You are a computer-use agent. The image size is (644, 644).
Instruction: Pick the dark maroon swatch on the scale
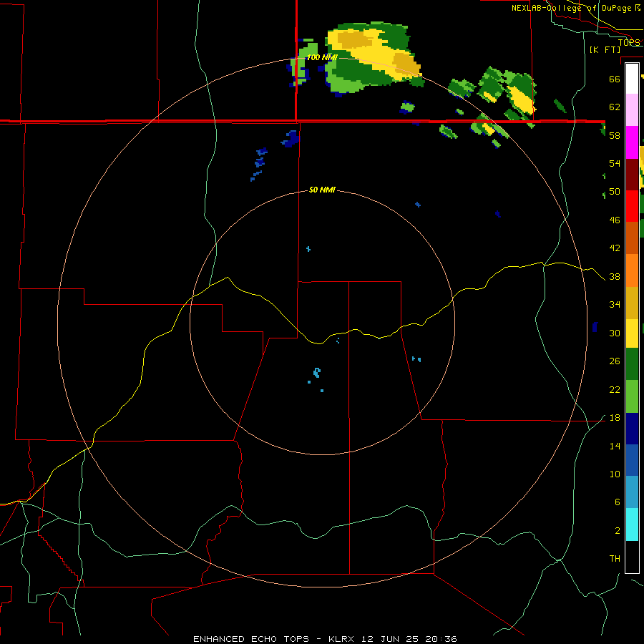[x=632, y=174]
